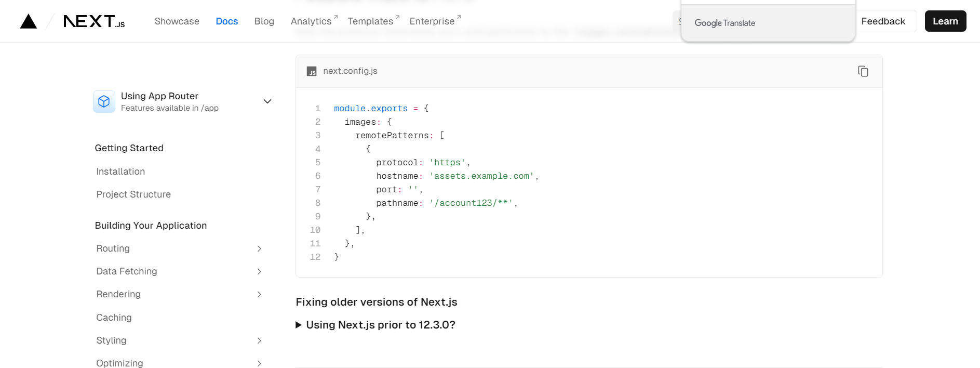Expand the Rendering section chevron
980x368 pixels.
(259, 294)
